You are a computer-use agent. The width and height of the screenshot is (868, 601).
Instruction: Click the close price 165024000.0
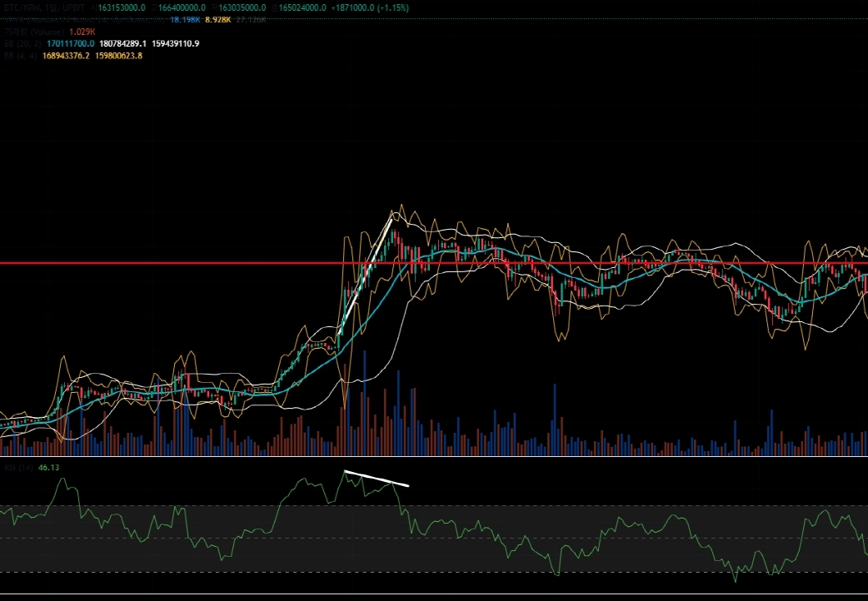coord(302,7)
